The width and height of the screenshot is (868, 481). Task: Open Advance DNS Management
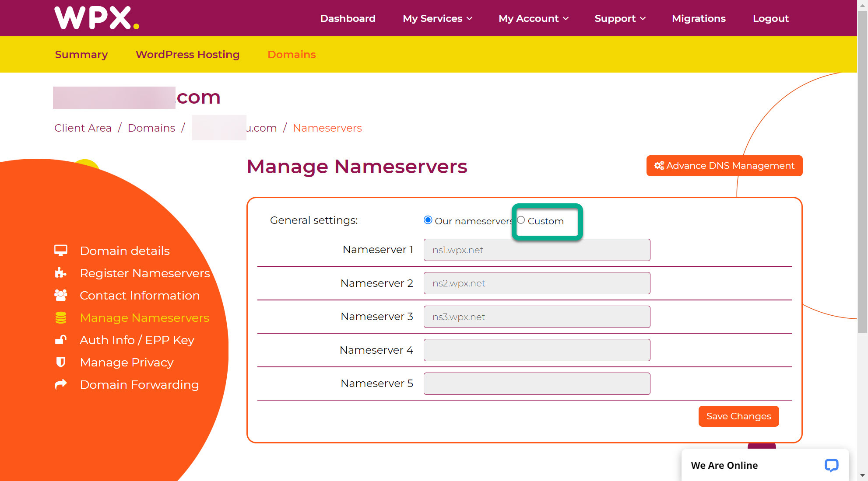pyautogui.click(x=724, y=166)
